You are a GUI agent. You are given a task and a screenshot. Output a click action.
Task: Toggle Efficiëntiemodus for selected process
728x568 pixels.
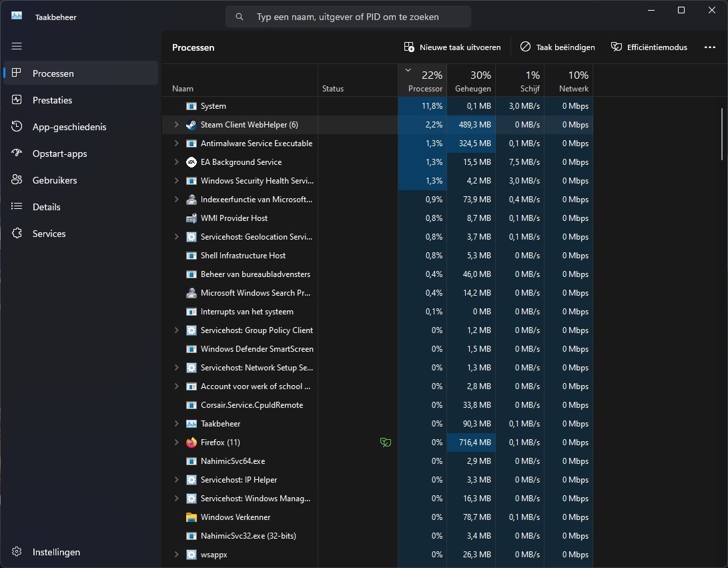pyautogui.click(x=649, y=47)
